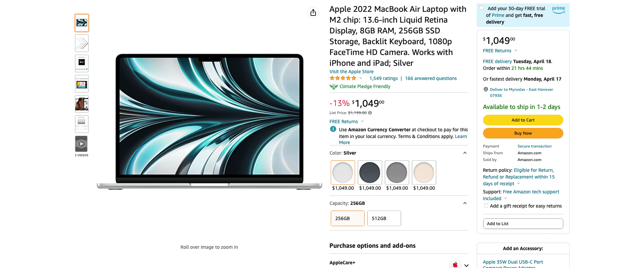Expand the AppleCare+ purchase option
The image size is (644, 268).
click(466, 265)
